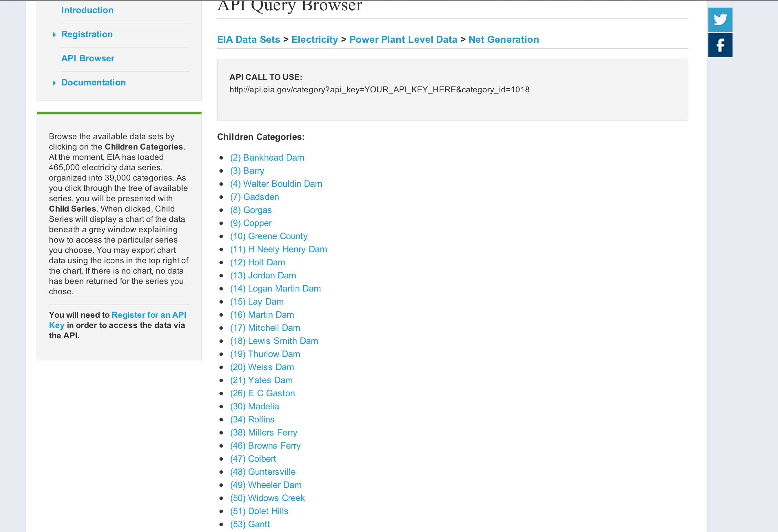View the (47) Colbert category
Screen dimensions: 778x532
[x=253, y=459]
